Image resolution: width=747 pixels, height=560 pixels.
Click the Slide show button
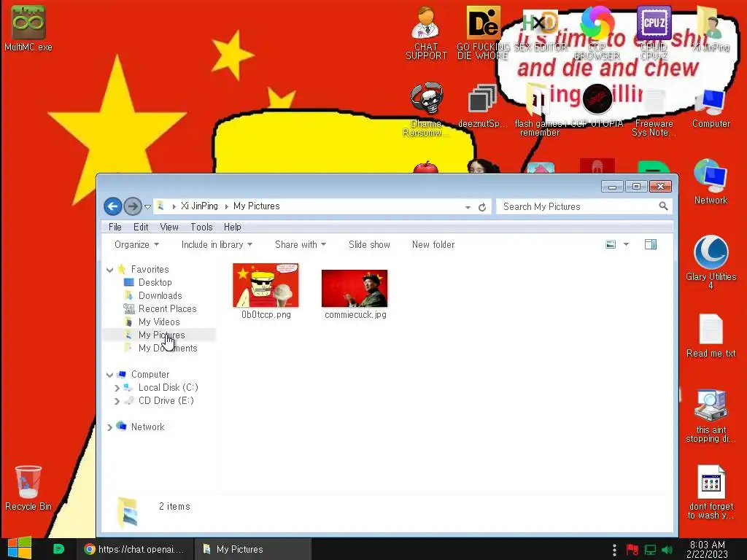pos(369,244)
